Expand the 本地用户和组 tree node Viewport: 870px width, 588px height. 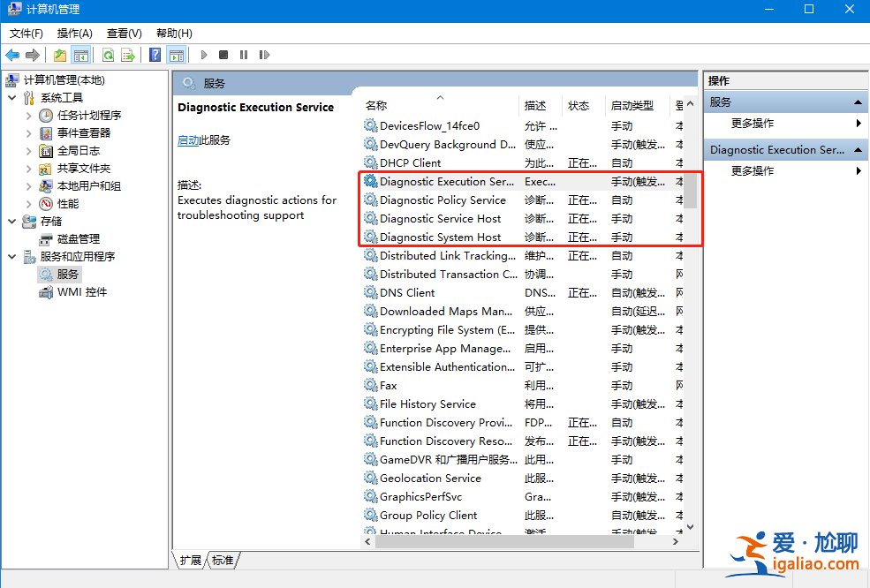click(29, 186)
